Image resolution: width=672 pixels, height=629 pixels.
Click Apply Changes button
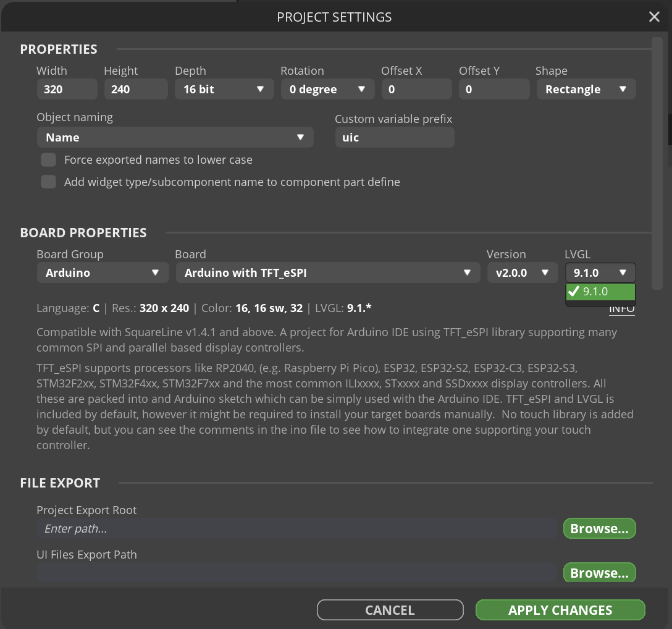[x=560, y=610]
